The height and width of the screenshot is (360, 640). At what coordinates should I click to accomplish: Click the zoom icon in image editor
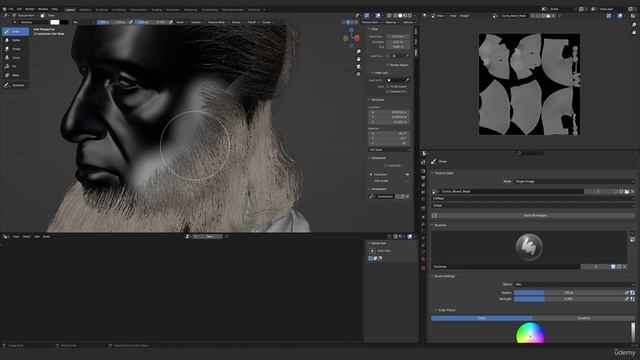634,25
